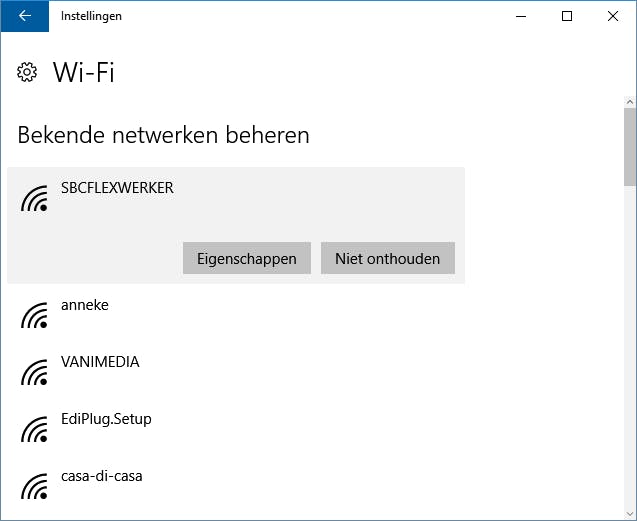637x521 pixels.
Task: Click the VANIMEDIA Wi-Fi signal icon
Action: coord(35,373)
